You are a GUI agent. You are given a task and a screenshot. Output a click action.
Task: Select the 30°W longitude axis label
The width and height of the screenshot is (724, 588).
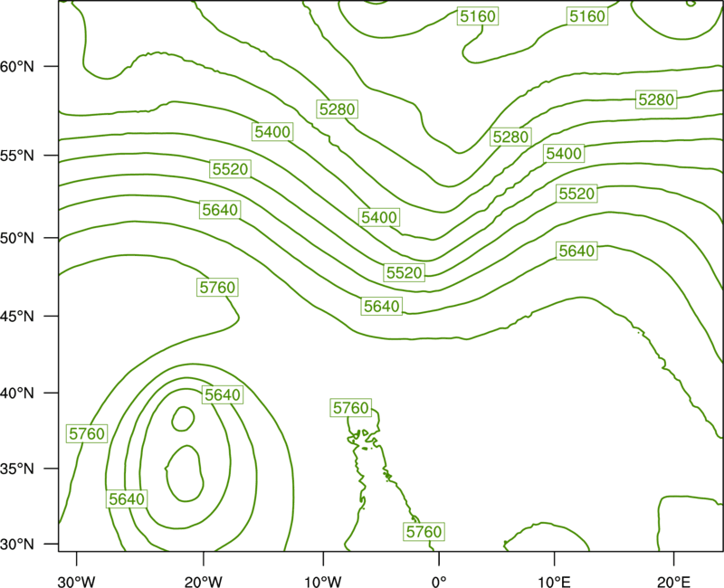77,582
